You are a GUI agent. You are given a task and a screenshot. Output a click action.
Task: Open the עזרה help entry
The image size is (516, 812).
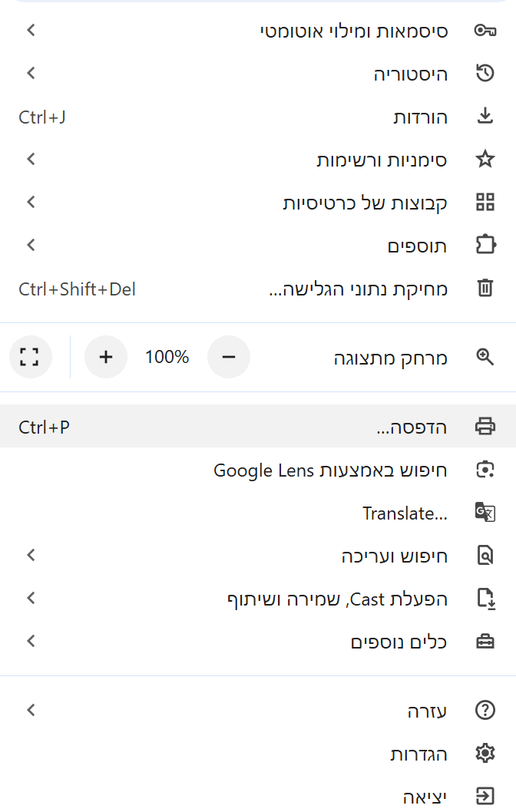pos(427,711)
